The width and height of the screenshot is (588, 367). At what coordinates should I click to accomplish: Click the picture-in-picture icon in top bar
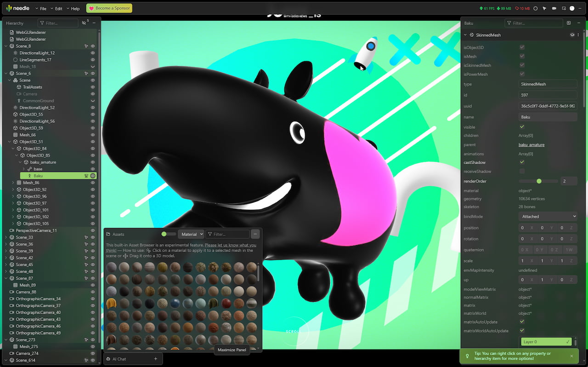563,8
